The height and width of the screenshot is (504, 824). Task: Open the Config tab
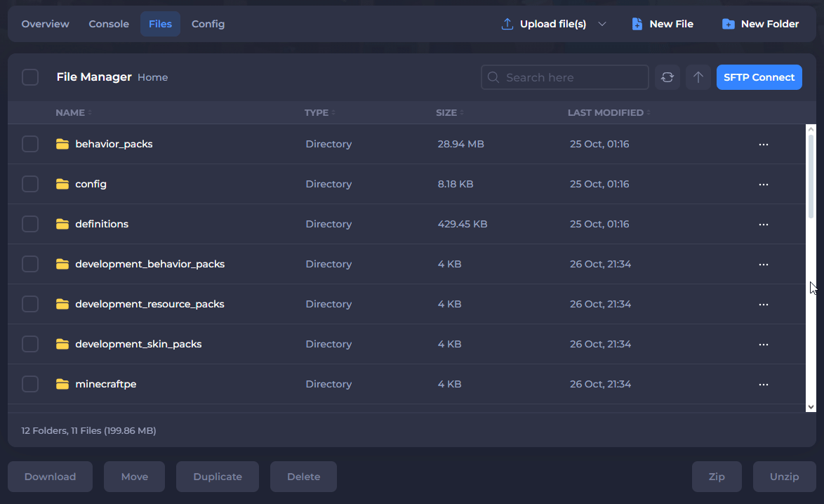pos(208,24)
